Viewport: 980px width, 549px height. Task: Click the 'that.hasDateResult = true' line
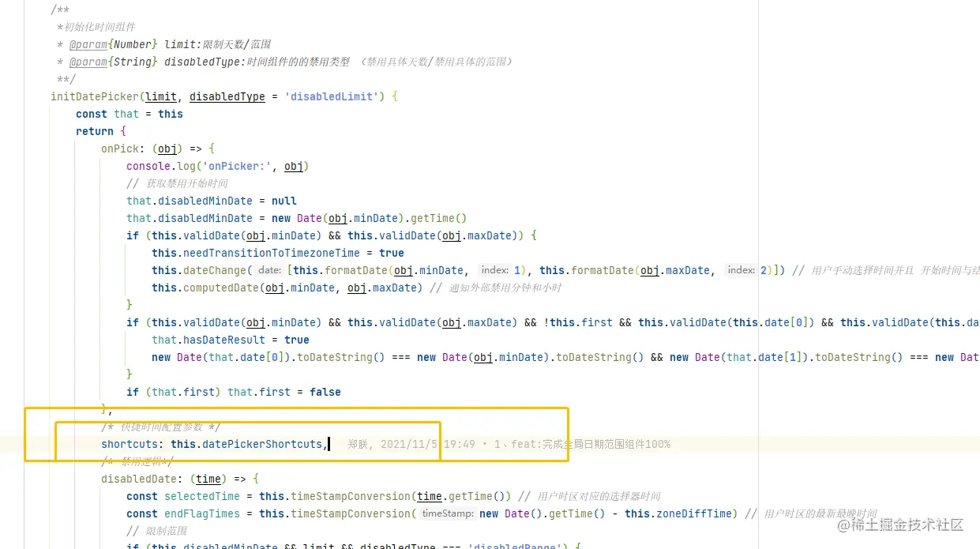(231, 340)
